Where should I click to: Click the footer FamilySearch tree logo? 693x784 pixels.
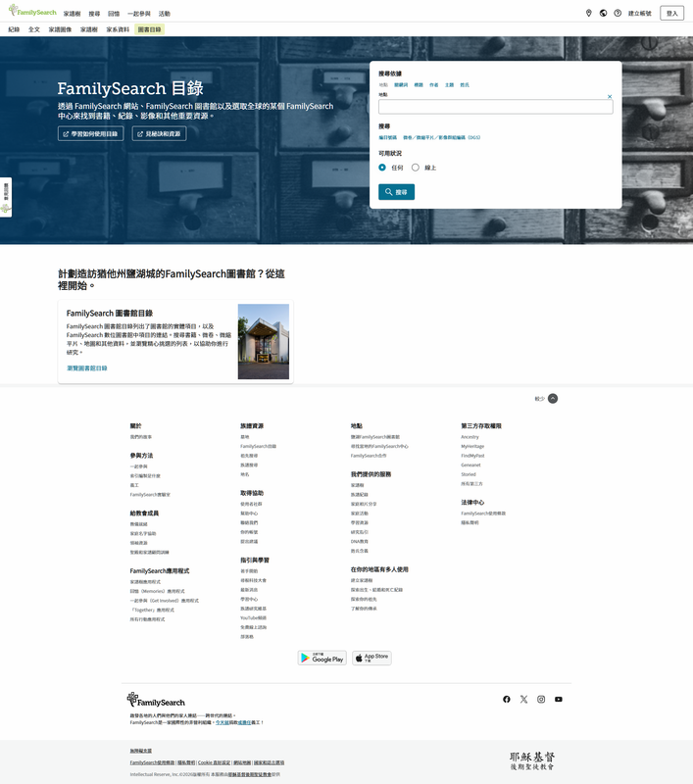(x=156, y=700)
